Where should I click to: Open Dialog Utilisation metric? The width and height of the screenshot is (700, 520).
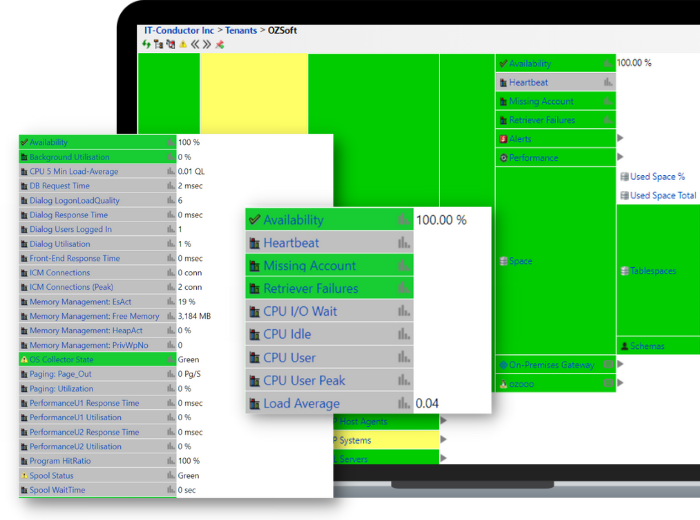point(97,244)
